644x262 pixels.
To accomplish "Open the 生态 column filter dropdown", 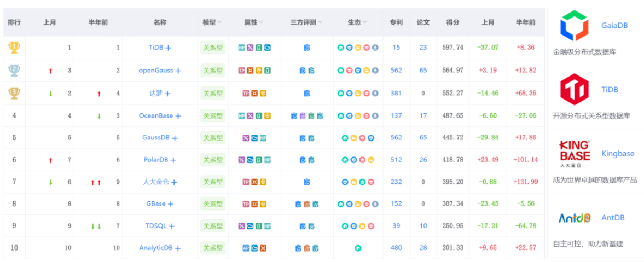I will coord(365,22).
